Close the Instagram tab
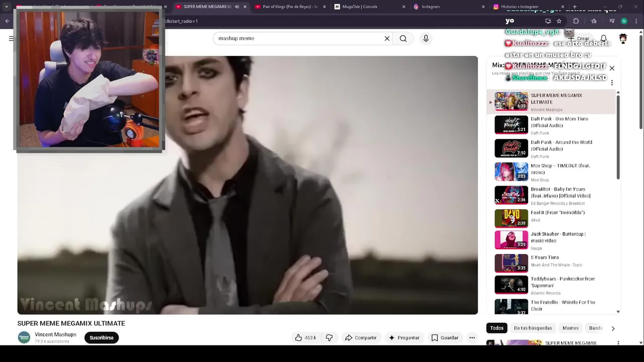The width and height of the screenshot is (644, 362). tap(483, 7)
